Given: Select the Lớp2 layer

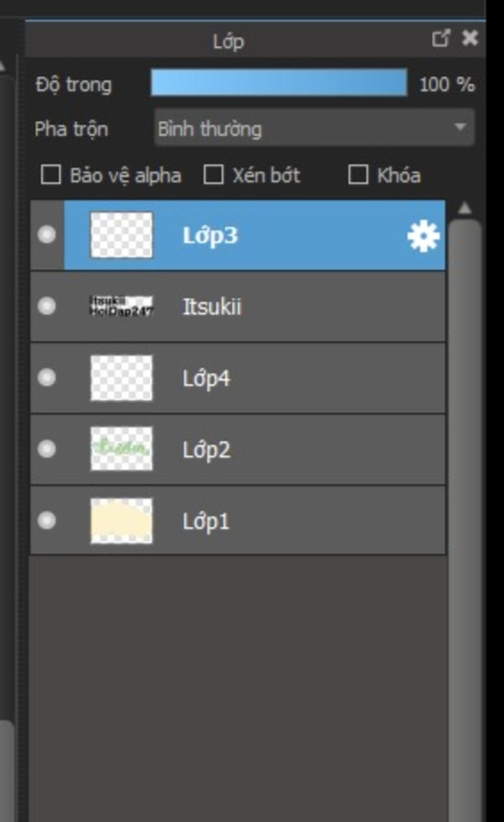Looking at the screenshot, I should pos(238,449).
